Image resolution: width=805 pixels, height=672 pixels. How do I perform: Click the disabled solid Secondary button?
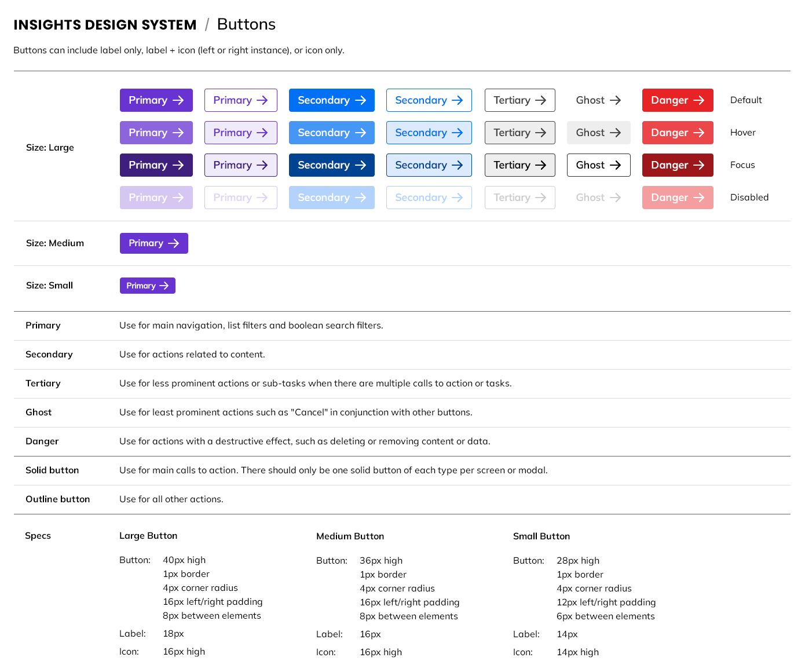332,198
